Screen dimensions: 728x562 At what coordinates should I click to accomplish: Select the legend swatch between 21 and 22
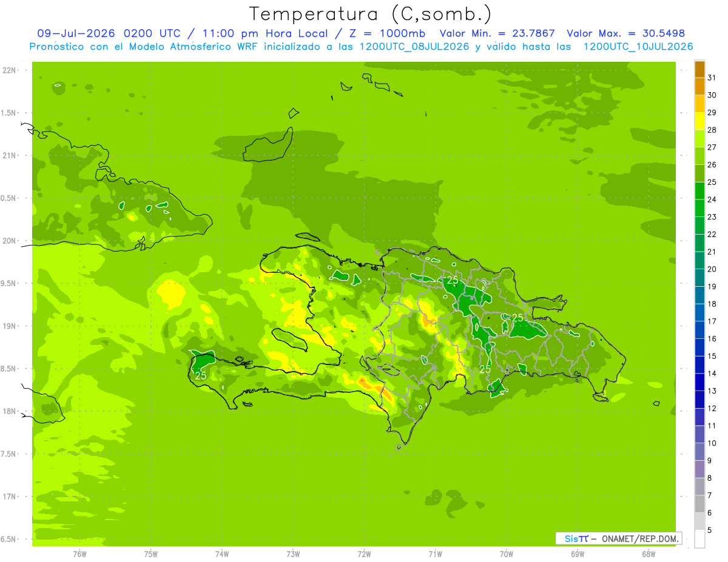[x=699, y=243]
